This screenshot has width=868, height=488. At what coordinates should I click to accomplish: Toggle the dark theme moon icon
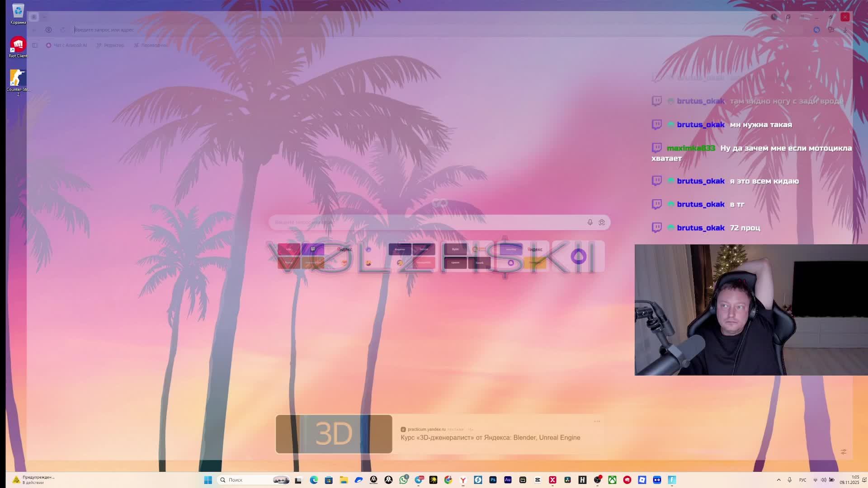(x=774, y=17)
